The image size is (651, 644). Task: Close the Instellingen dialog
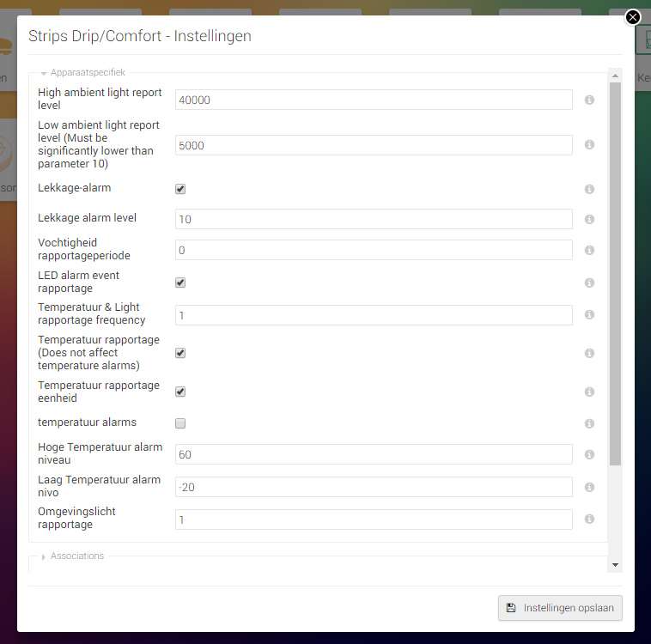pyautogui.click(x=633, y=16)
